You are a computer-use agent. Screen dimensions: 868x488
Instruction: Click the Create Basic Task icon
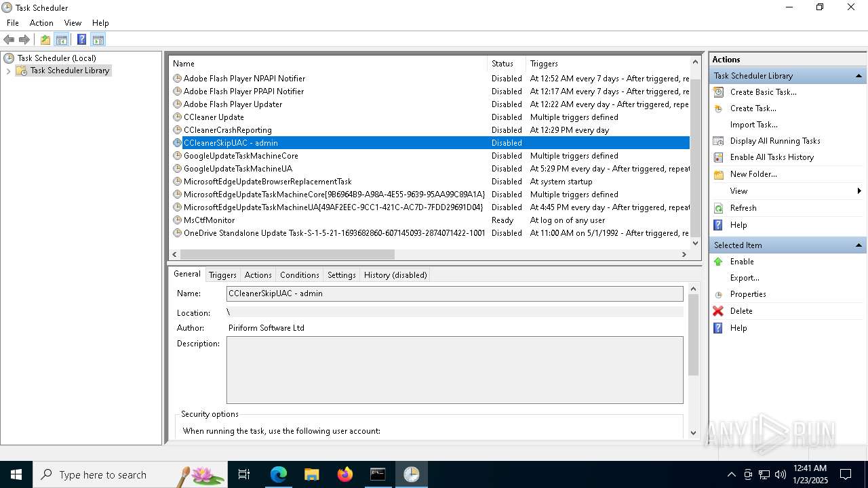click(719, 92)
